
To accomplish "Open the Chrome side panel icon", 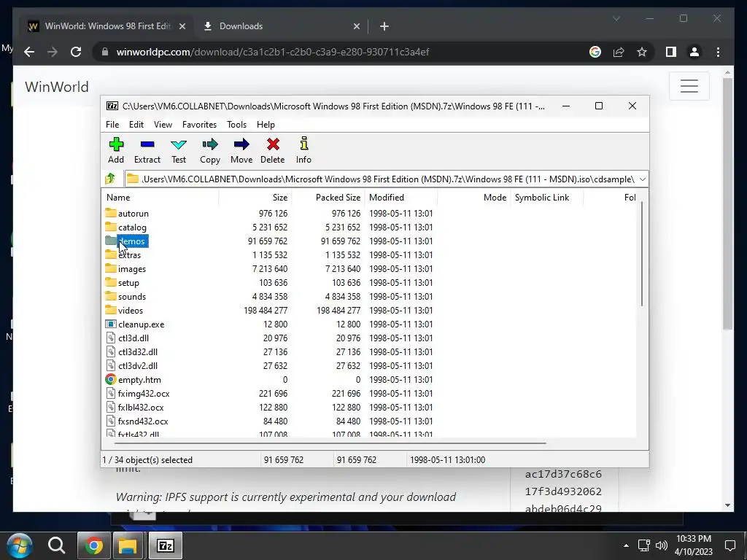I will (671, 52).
